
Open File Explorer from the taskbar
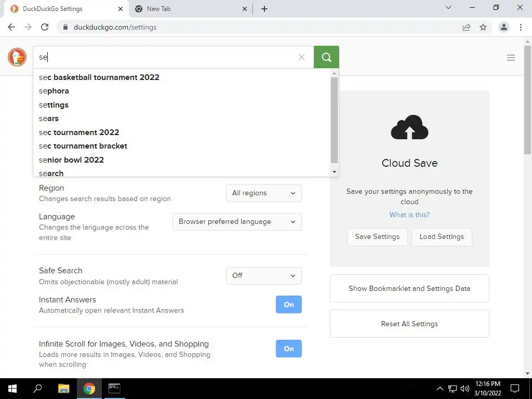click(x=64, y=389)
